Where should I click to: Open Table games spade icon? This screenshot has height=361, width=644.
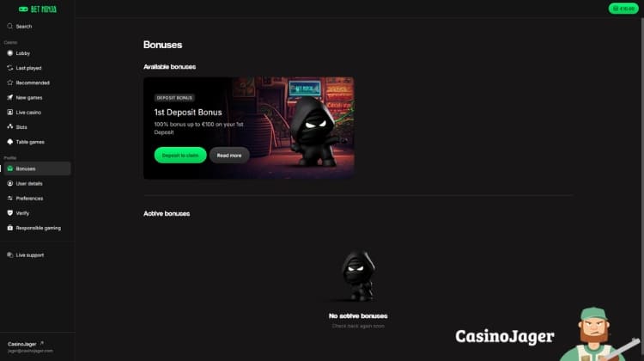[9, 142]
